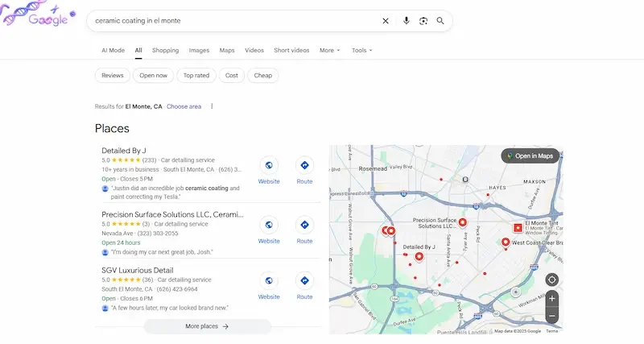Viewport: 644px width, 344px height.
Task: Select the All results tab
Action: click(138, 50)
